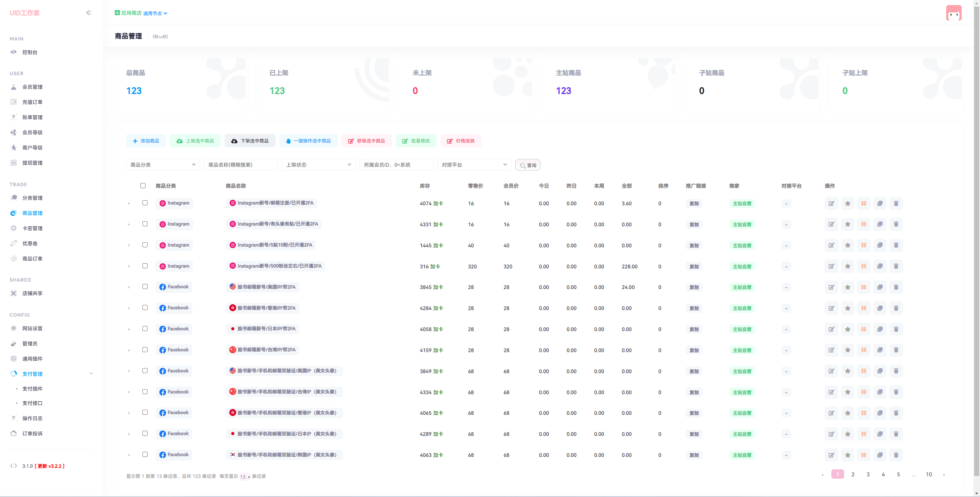Open the 商品分类 filter dropdown
Image resolution: width=980 pixels, height=497 pixels.
163,165
